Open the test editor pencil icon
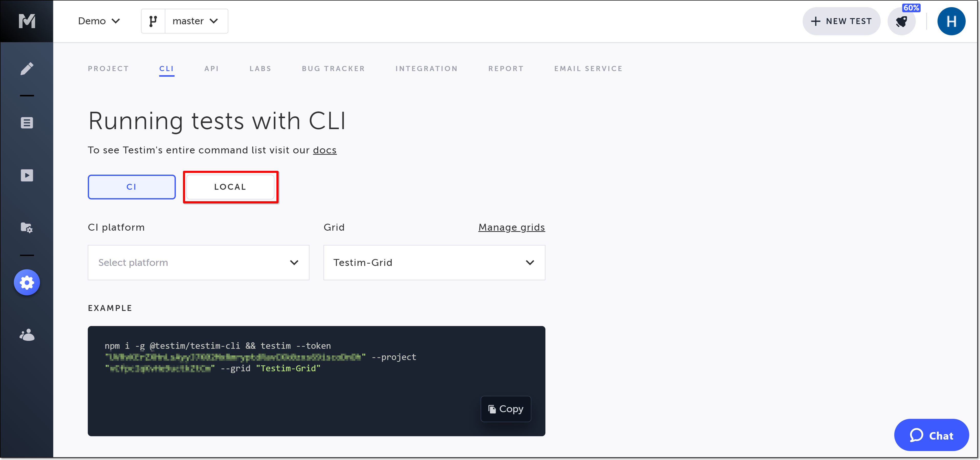This screenshot has height=460, width=980. [27, 69]
